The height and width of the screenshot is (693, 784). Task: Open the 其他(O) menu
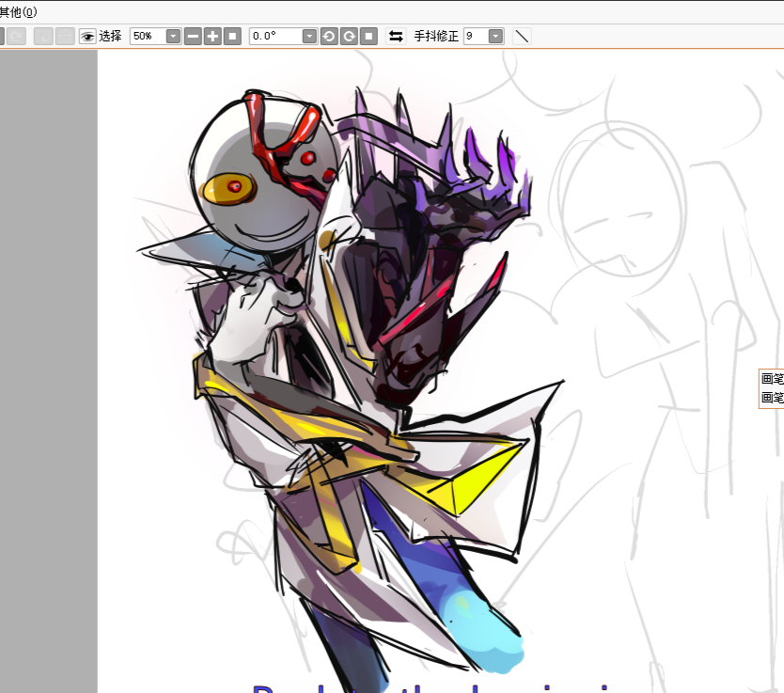[17, 11]
